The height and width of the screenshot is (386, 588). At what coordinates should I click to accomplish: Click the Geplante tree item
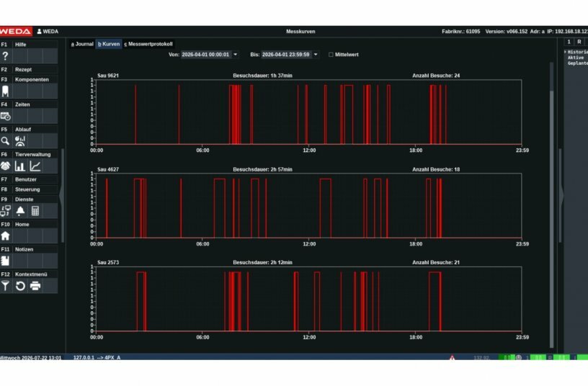(x=577, y=63)
